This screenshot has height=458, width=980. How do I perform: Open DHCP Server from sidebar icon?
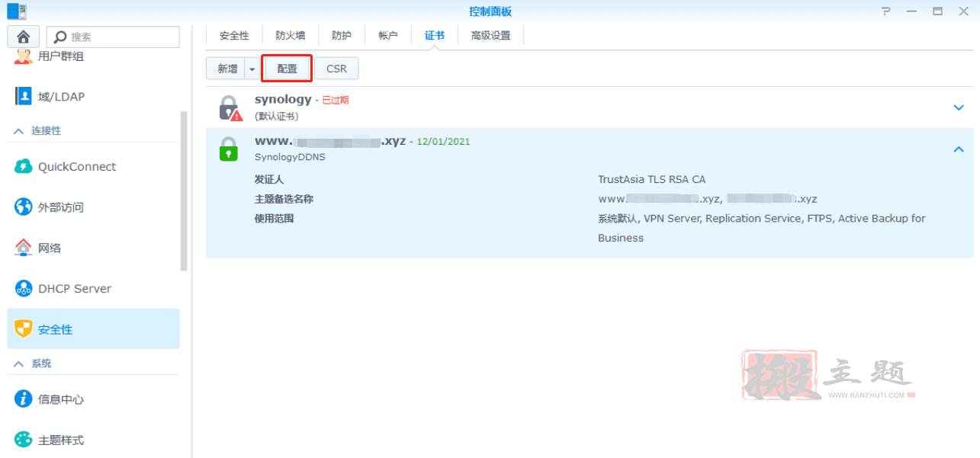(24, 289)
